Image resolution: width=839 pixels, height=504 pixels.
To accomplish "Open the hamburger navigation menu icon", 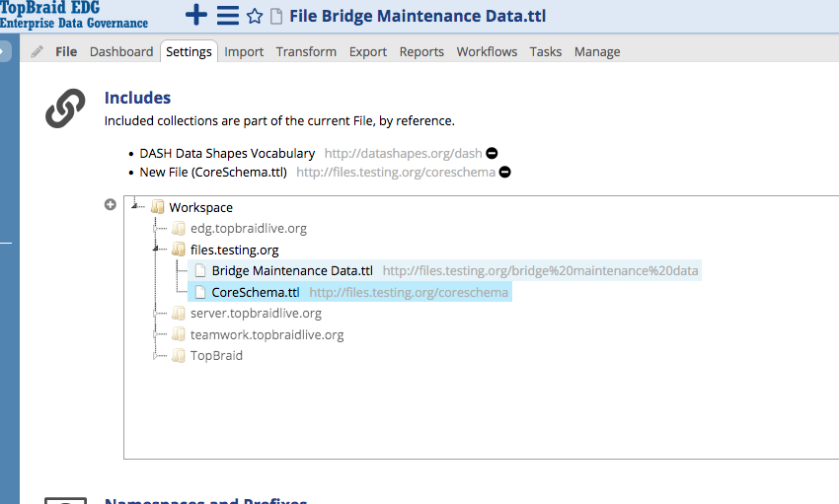I will click(x=228, y=16).
